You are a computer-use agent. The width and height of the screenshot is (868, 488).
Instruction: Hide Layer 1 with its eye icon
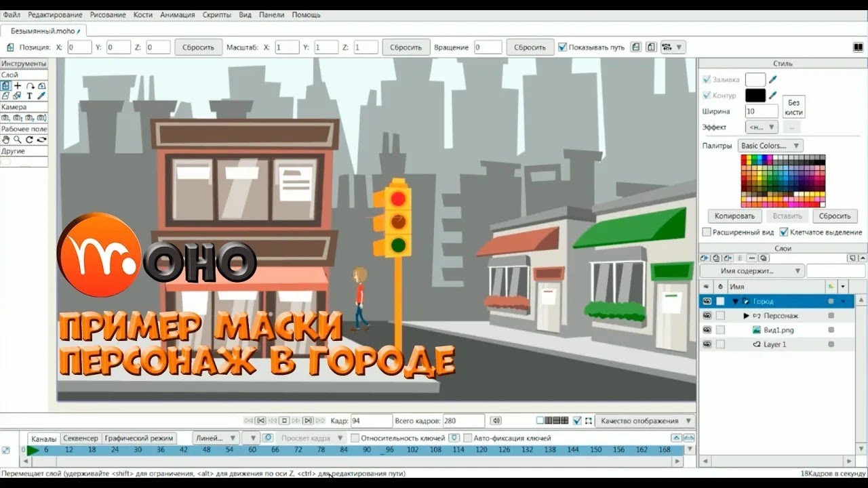click(707, 344)
